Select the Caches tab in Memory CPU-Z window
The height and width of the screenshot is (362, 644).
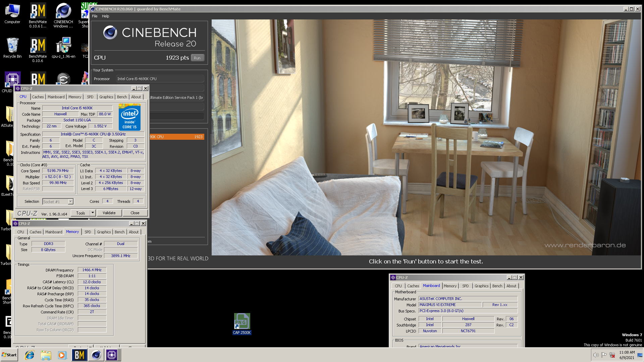tap(36, 232)
